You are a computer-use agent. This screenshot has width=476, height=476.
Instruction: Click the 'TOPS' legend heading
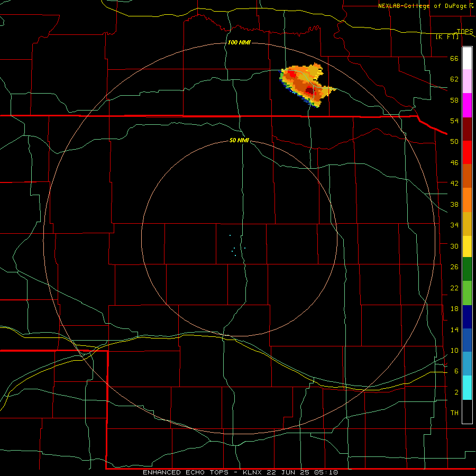pos(465,31)
